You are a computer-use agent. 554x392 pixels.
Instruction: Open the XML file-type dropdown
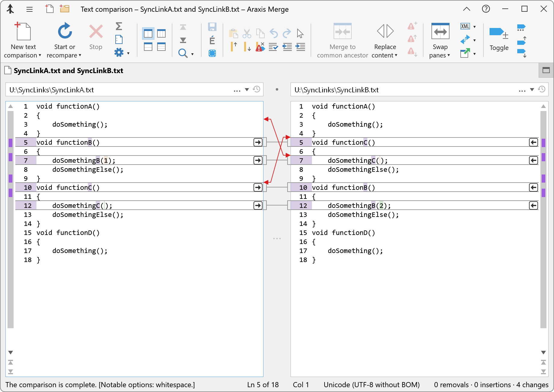pos(475,26)
